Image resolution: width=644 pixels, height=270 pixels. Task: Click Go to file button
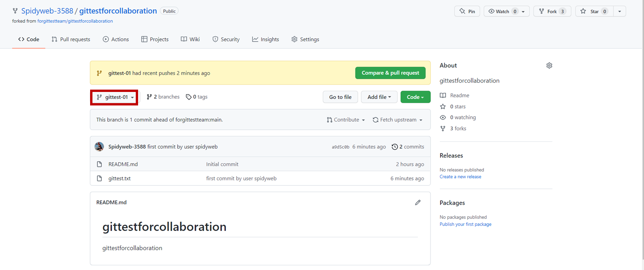pos(340,97)
